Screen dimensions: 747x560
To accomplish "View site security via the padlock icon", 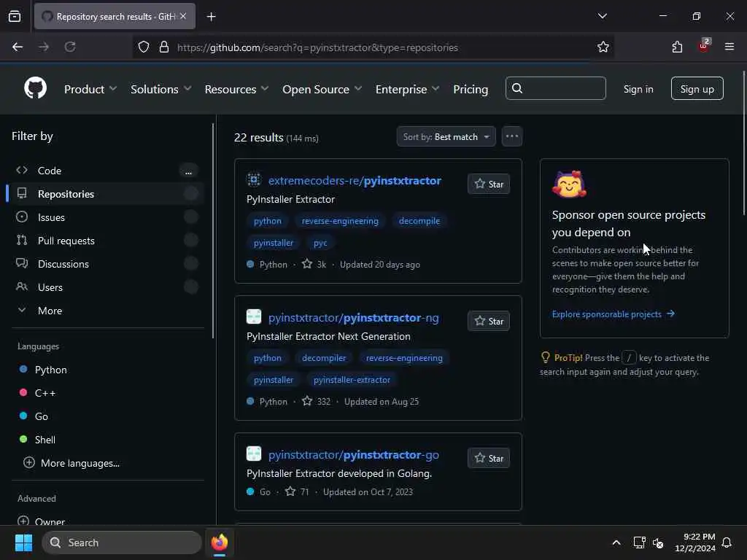I will click(164, 47).
